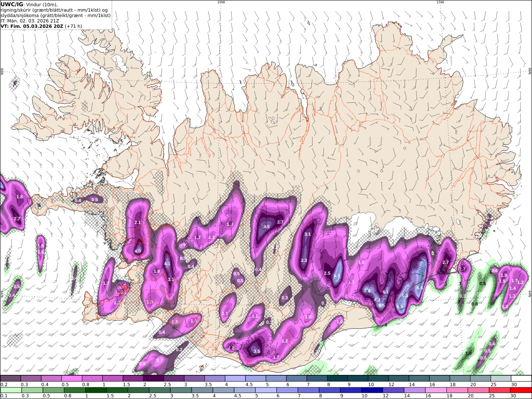
Task: Select snow legend swatch between 12 and 14
Action: (398, 378)
